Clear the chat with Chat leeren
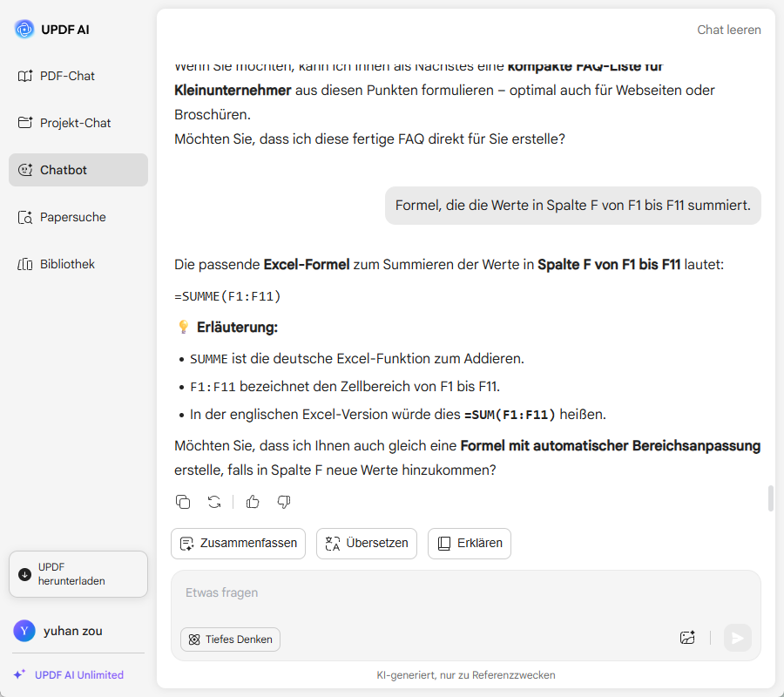784x697 pixels. (x=728, y=30)
